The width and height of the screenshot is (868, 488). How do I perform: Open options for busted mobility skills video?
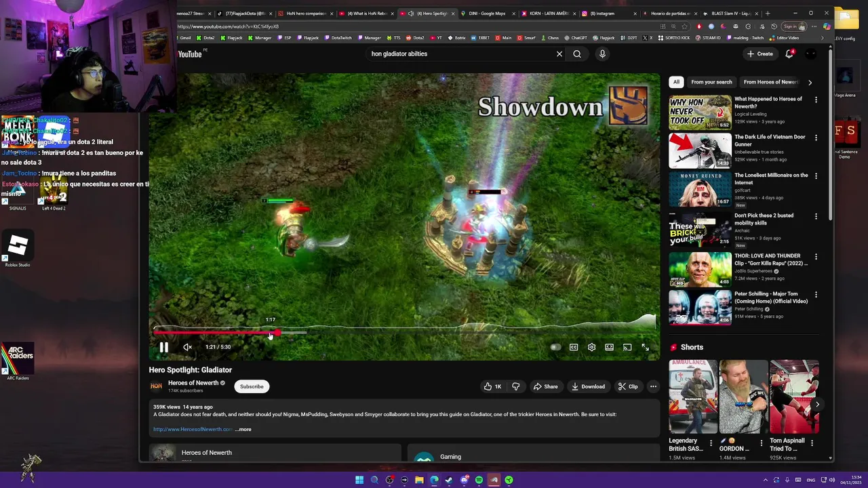tap(816, 216)
